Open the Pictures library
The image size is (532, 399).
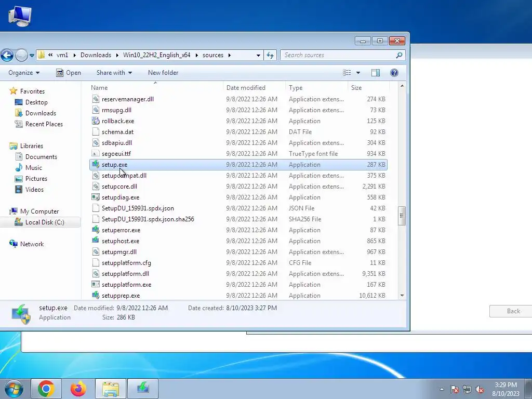click(x=36, y=179)
